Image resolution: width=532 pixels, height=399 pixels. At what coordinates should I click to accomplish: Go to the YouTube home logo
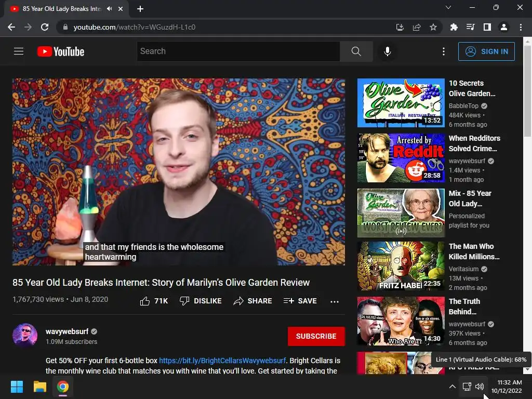coord(61,51)
